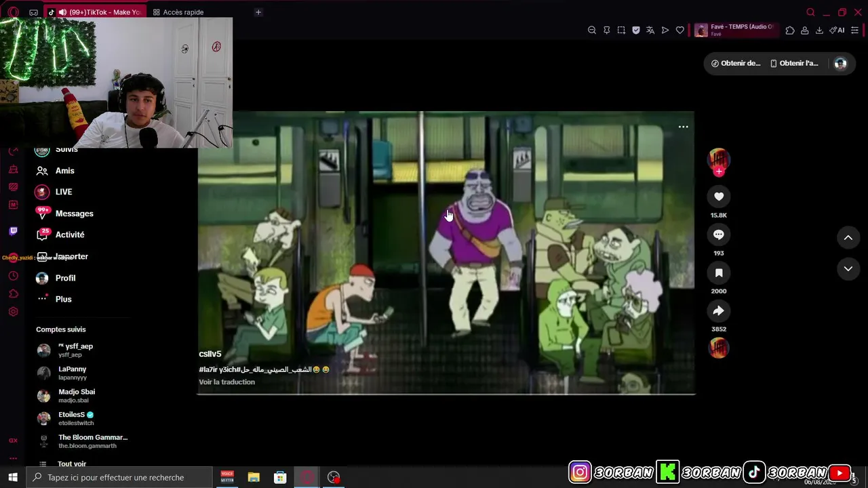This screenshot has width=868, height=488.
Task: Switch to the TikTok browser tab
Action: coord(94,12)
